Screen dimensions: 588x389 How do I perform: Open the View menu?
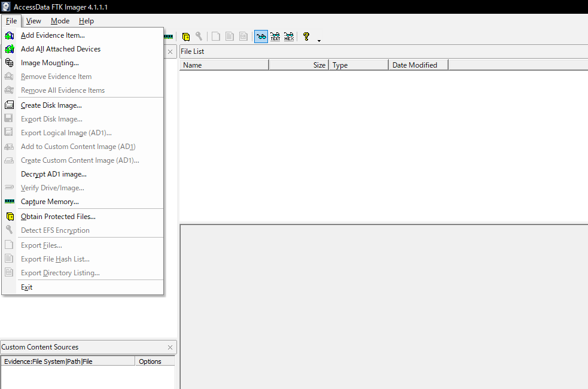[33, 21]
